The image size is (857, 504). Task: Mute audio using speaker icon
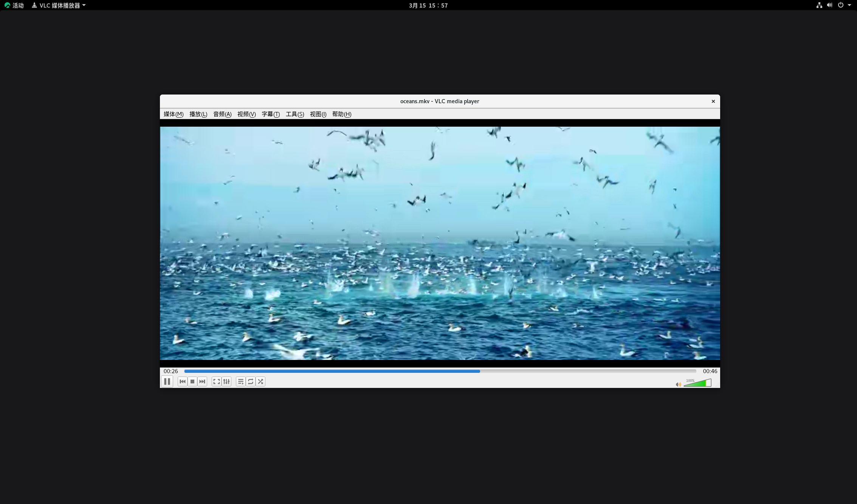pyautogui.click(x=678, y=385)
